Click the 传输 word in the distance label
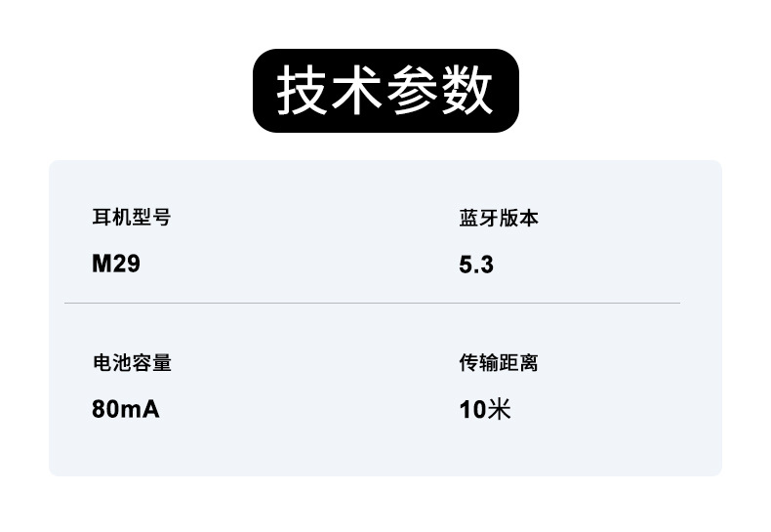771x532 pixels. click(x=479, y=363)
